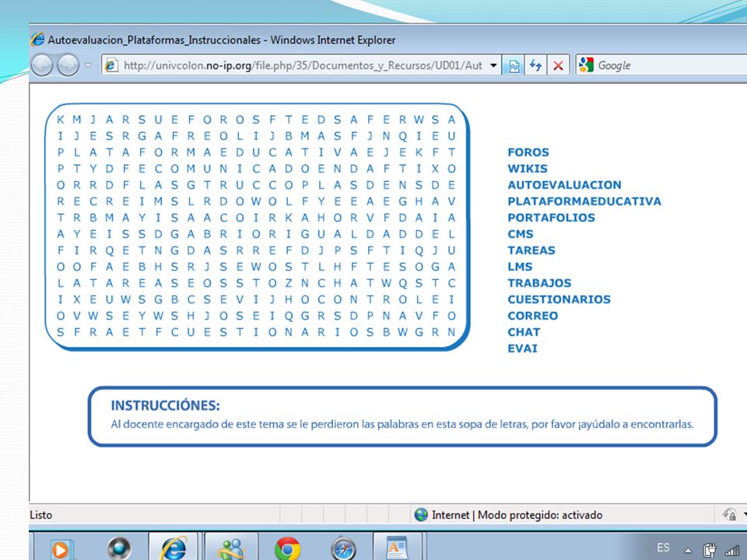The height and width of the screenshot is (560, 747).
Task: Open the silver orb app in taskbar
Action: click(x=119, y=548)
